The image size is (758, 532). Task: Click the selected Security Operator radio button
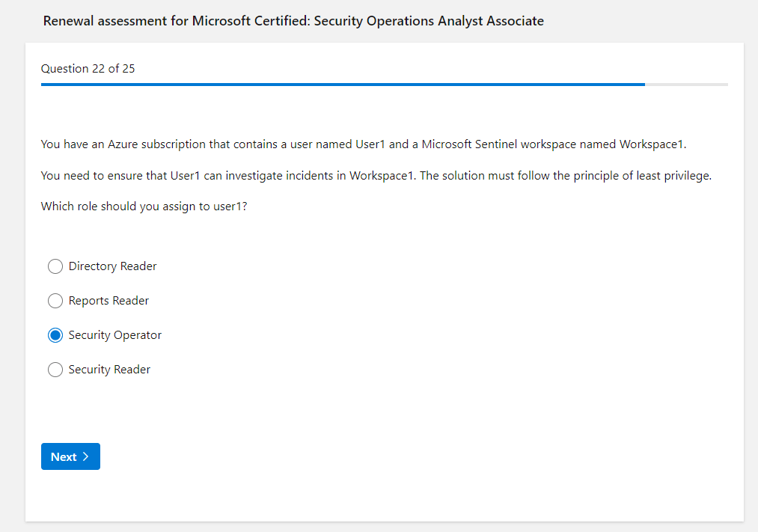[55, 335]
